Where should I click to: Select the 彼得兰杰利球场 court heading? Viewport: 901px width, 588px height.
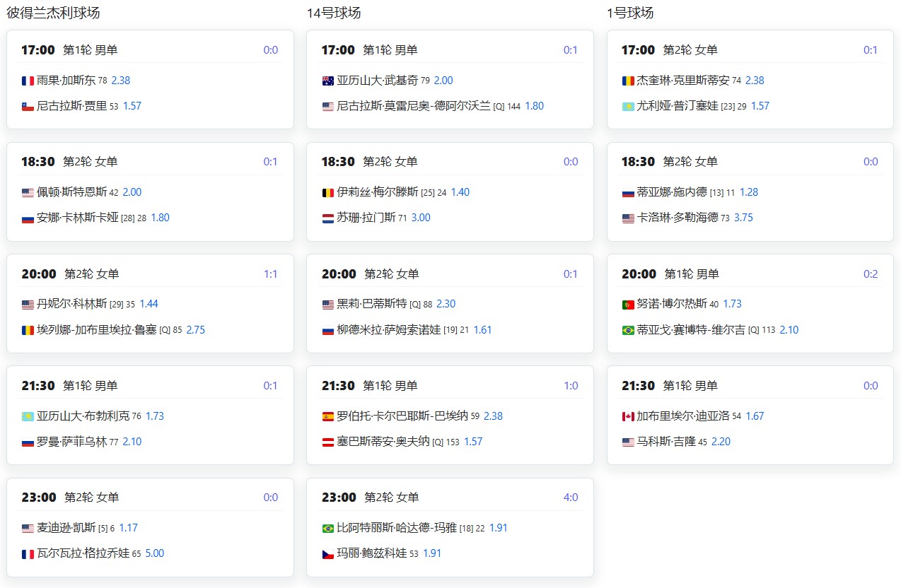pos(53,13)
